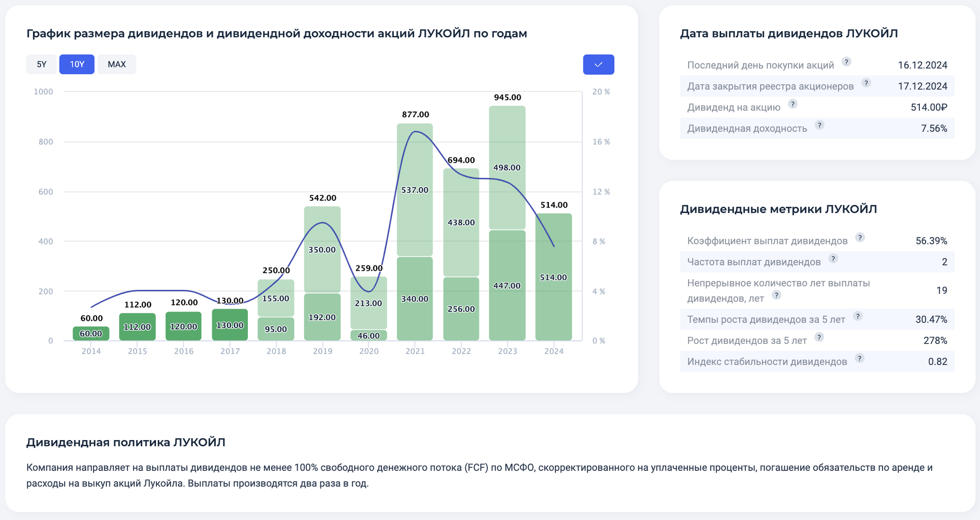Viewport: 980px width, 520px height.
Task: Click the 'Дивидендные метрики ЛУКОЙЛ' heading
Action: (779, 209)
